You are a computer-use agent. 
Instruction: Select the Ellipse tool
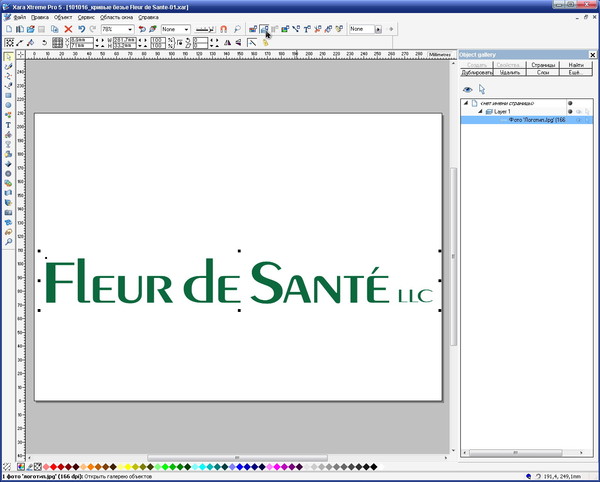[x=8, y=105]
